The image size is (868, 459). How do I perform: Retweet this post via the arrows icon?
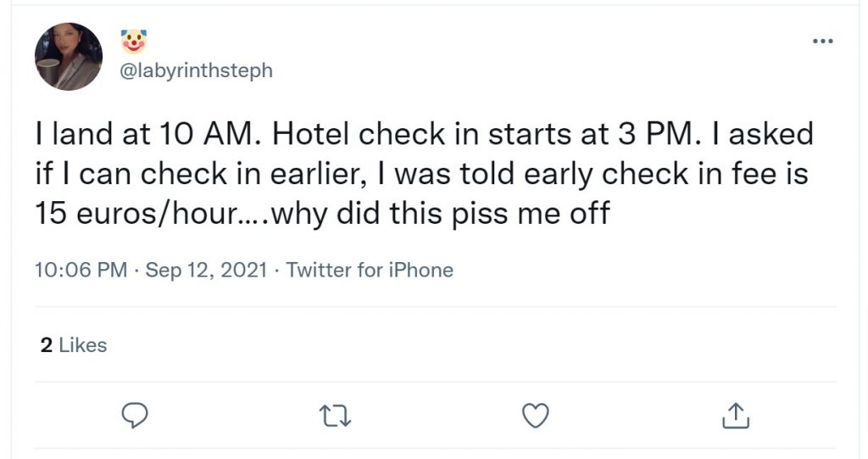(x=336, y=416)
